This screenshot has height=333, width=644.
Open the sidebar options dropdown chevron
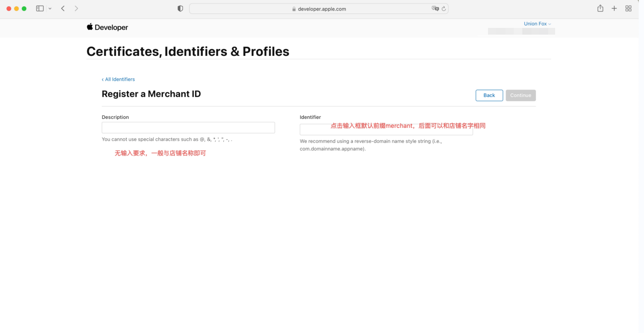(50, 8)
